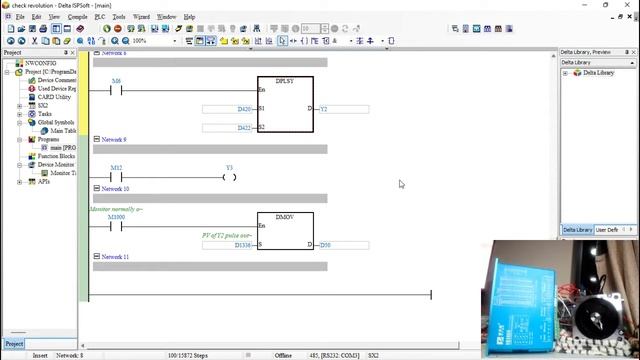640x360 pixels.
Task: Click the Zoom in icon
Action: [x=115, y=41]
